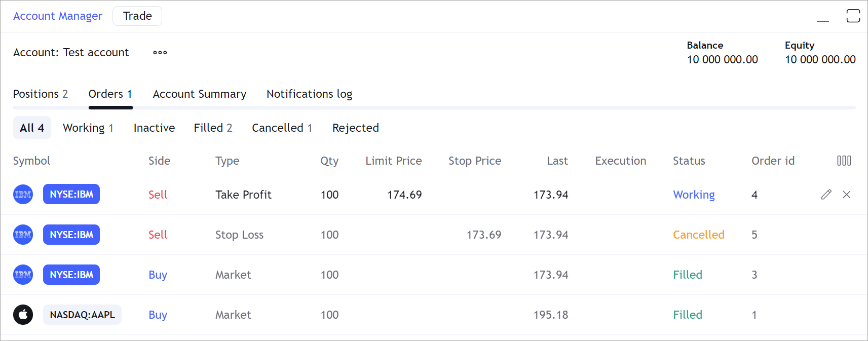Open the Notifications log tab
This screenshot has width=868, height=341.
click(309, 94)
